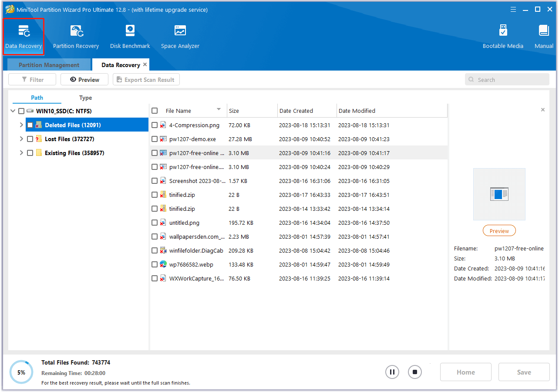Screen dimensions: 559x392
Task: Click the pw1207-demo.exe file icon
Action: pos(163,139)
